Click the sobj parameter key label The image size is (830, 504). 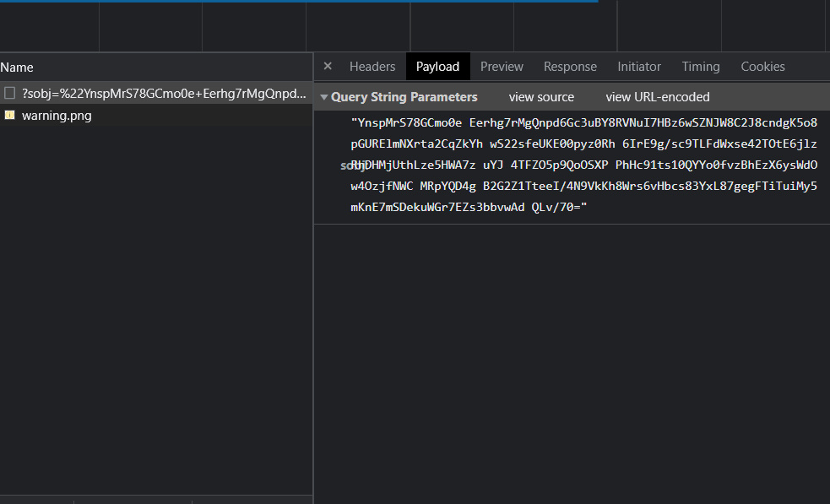353,165
